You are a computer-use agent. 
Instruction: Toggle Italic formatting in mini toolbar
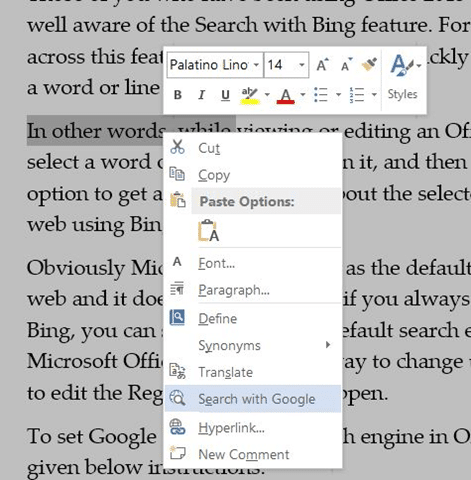tap(201, 95)
